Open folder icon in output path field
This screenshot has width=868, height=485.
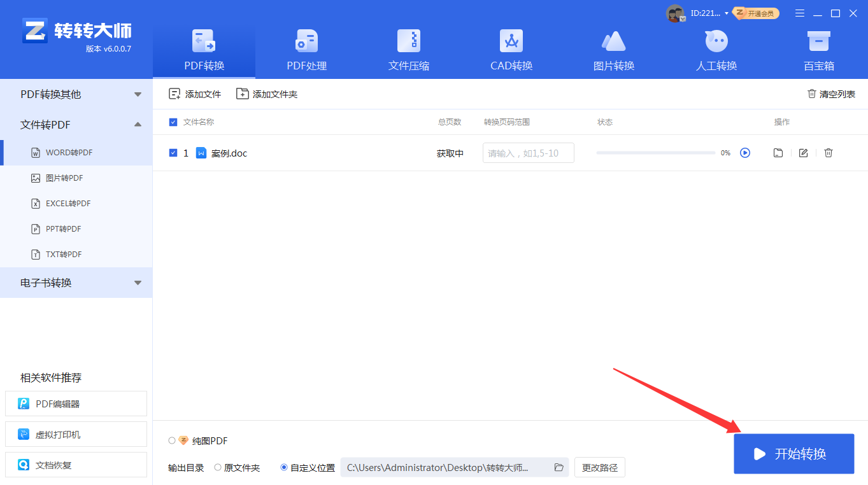[x=559, y=467]
